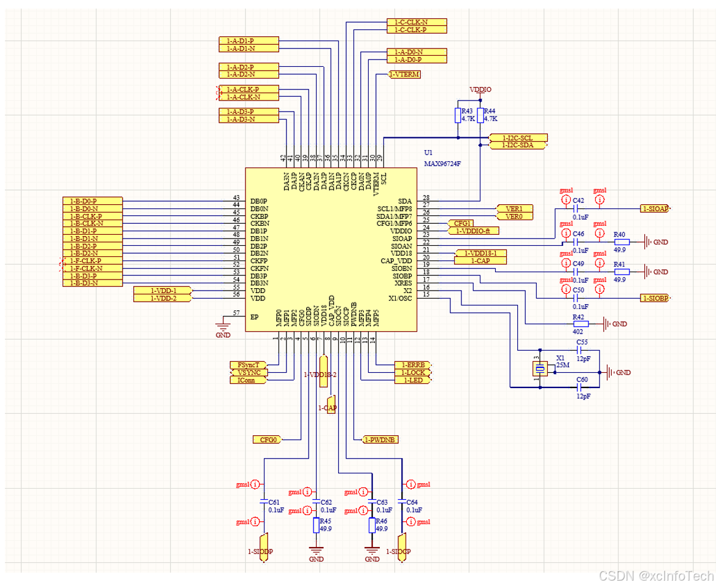Select capacitor C63 symbol

[x=372, y=502]
